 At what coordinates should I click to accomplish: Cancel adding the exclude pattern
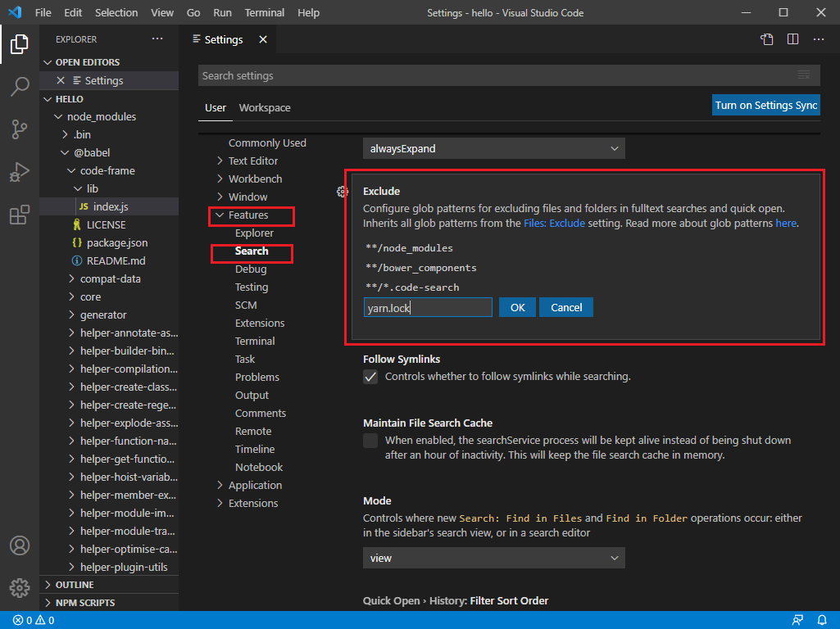[566, 307]
